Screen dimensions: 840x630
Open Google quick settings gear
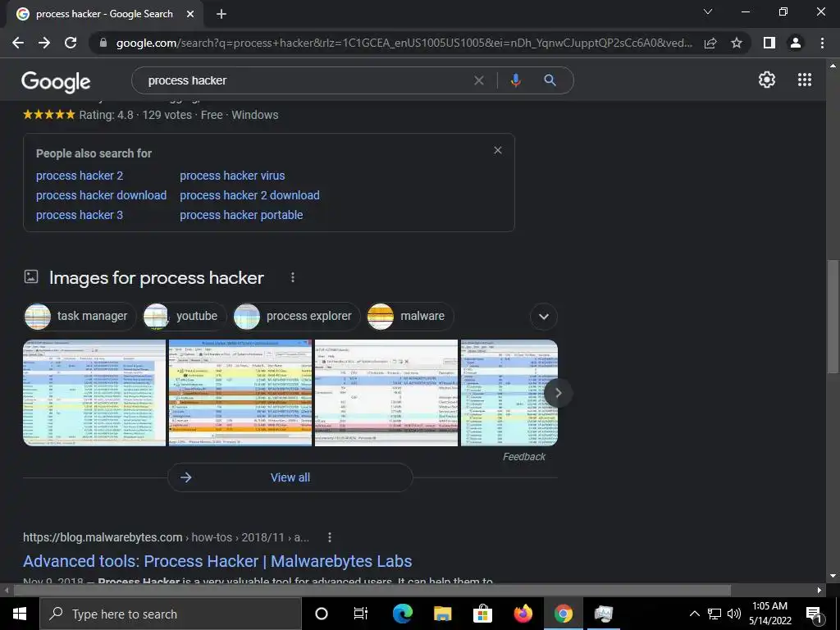[x=767, y=80]
